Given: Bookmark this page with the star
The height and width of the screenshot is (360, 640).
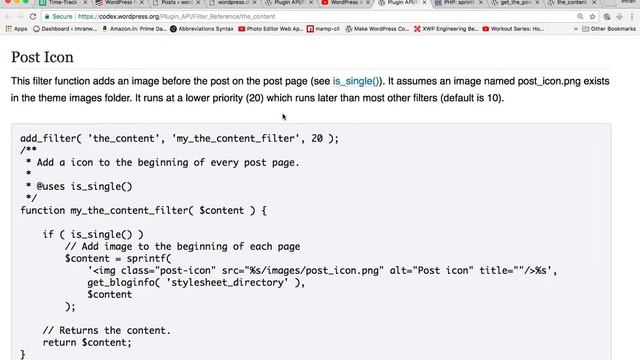Looking at the screenshot, I should pos(592,17).
